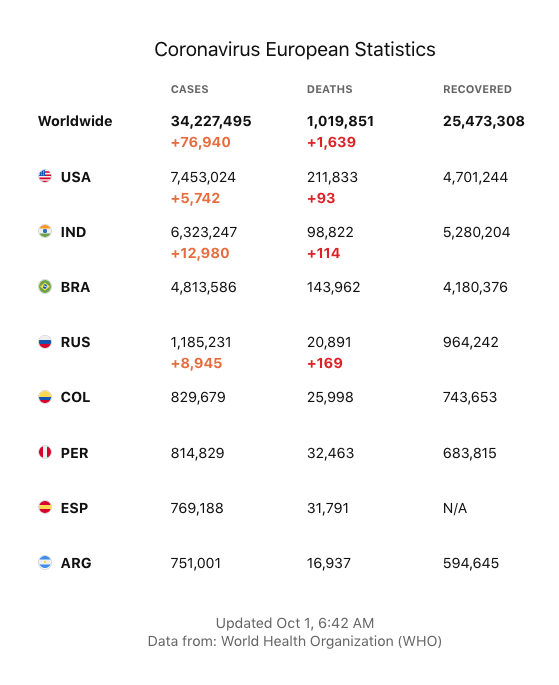Click the Peru flag icon
Screen dimensions: 559x685
[45, 452]
